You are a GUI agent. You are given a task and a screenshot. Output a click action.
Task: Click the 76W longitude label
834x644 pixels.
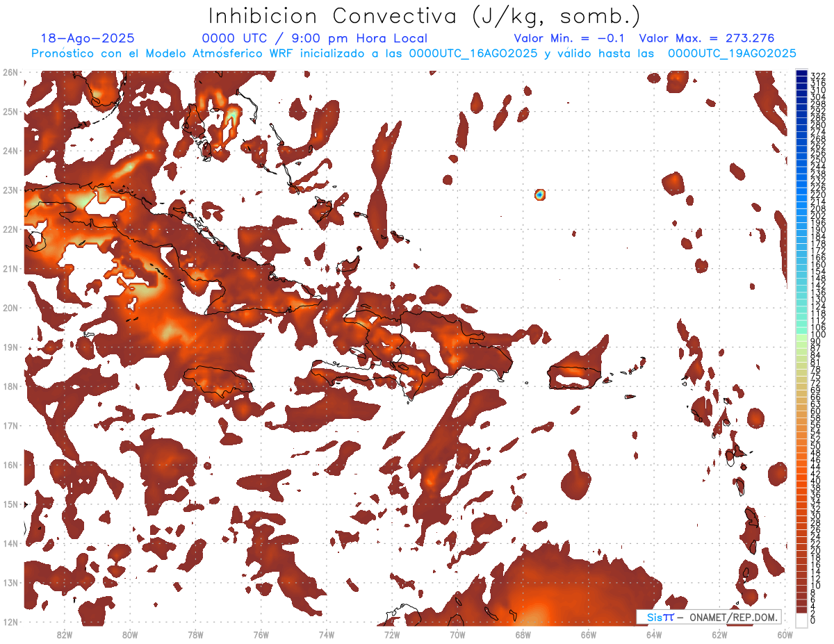[261, 634]
